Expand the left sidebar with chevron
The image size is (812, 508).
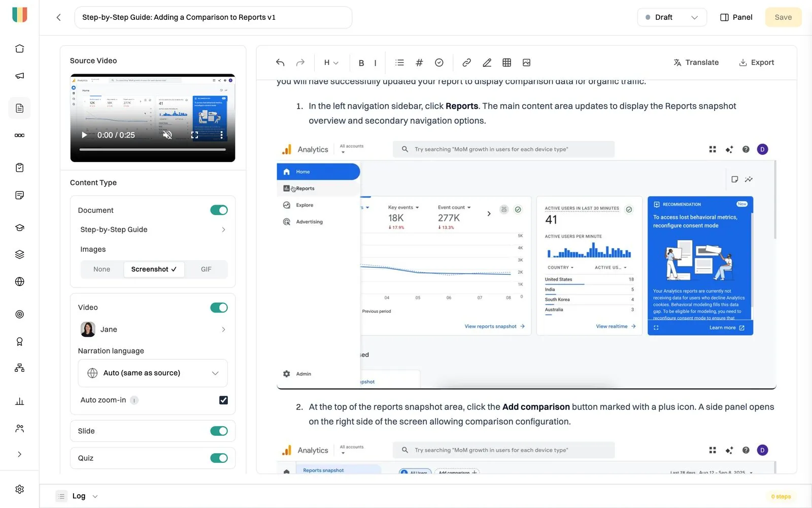point(19,454)
